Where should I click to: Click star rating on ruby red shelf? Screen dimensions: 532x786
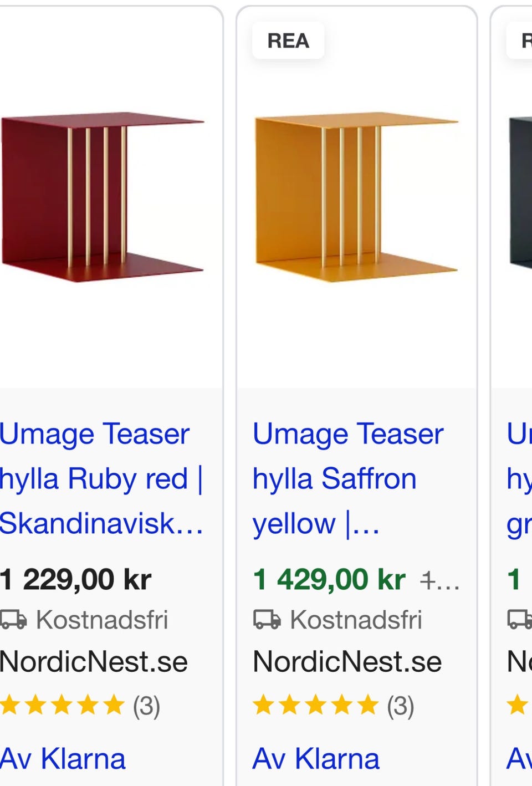(62, 706)
